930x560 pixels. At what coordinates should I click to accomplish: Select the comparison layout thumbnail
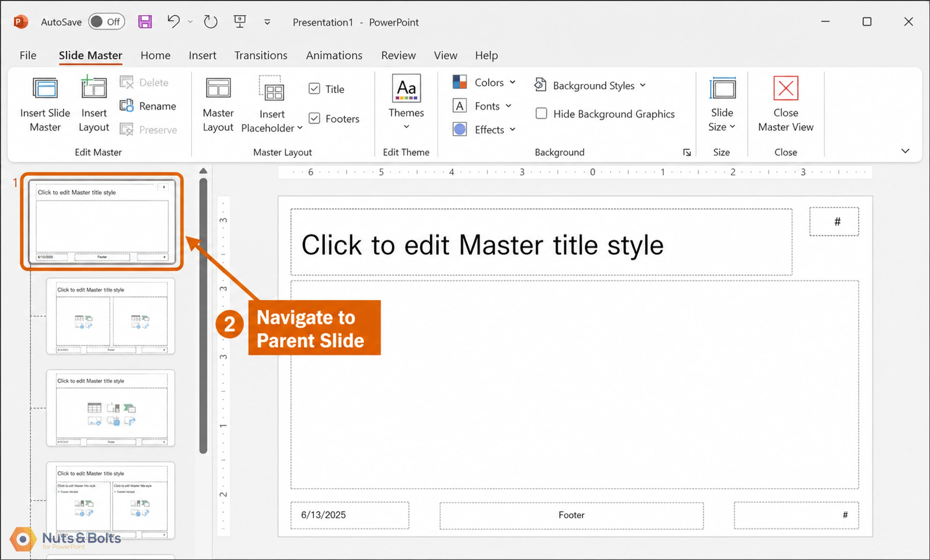pyautogui.click(x=110, y=500)
